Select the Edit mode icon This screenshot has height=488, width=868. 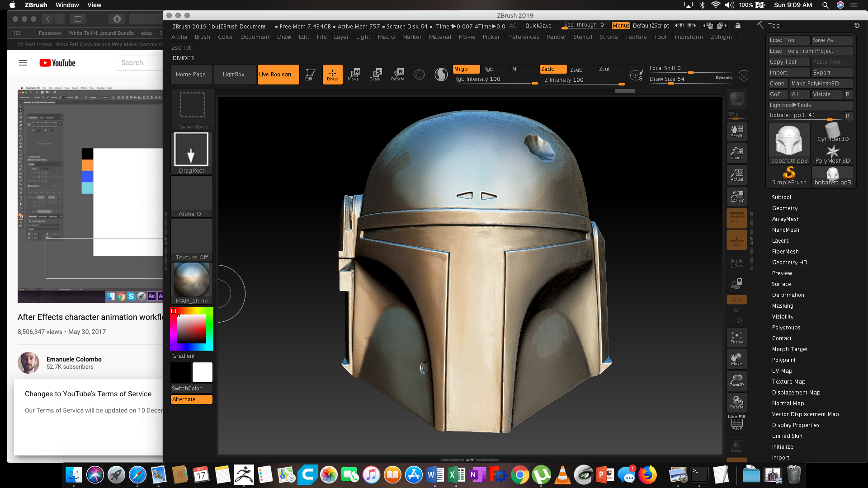(x=310, y=75)
